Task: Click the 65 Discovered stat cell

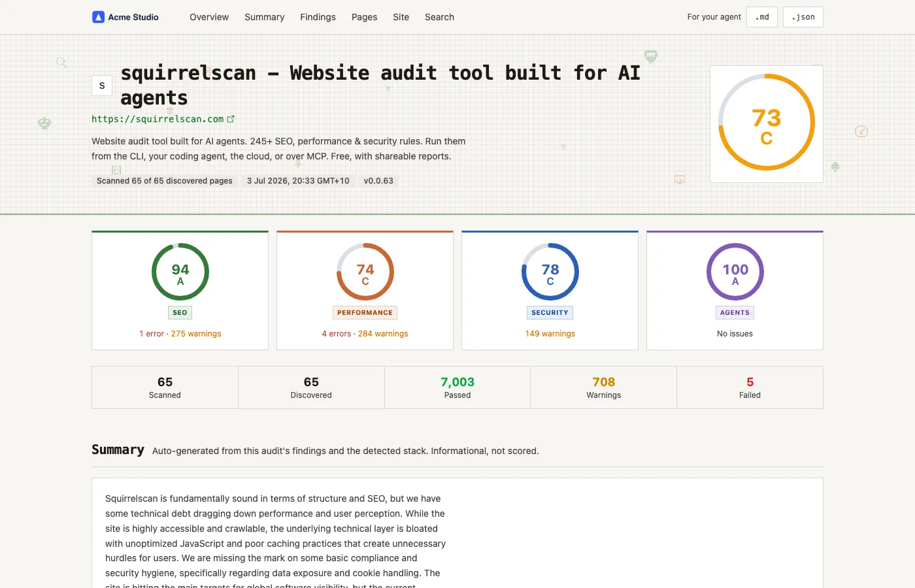Action: [311, 387]
